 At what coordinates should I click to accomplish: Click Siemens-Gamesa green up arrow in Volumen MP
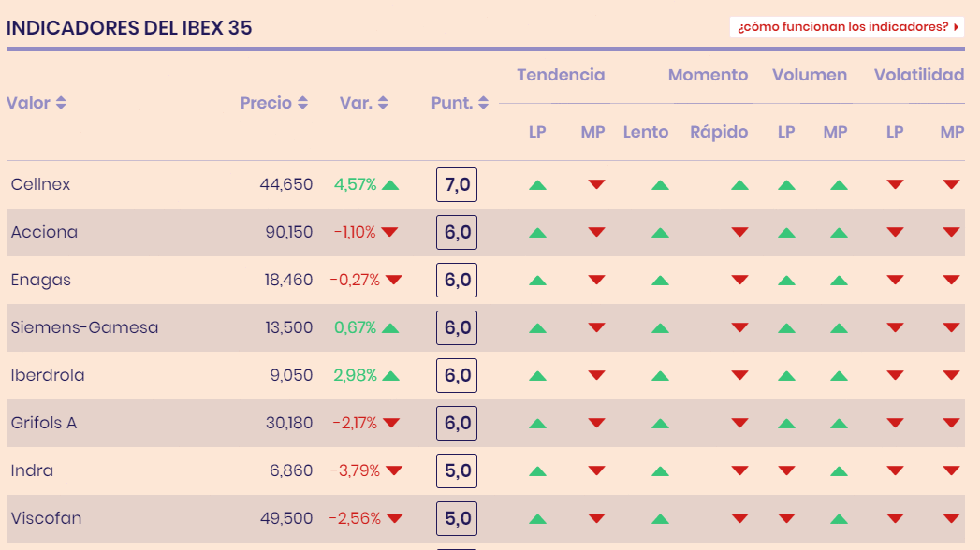[839, 328]
